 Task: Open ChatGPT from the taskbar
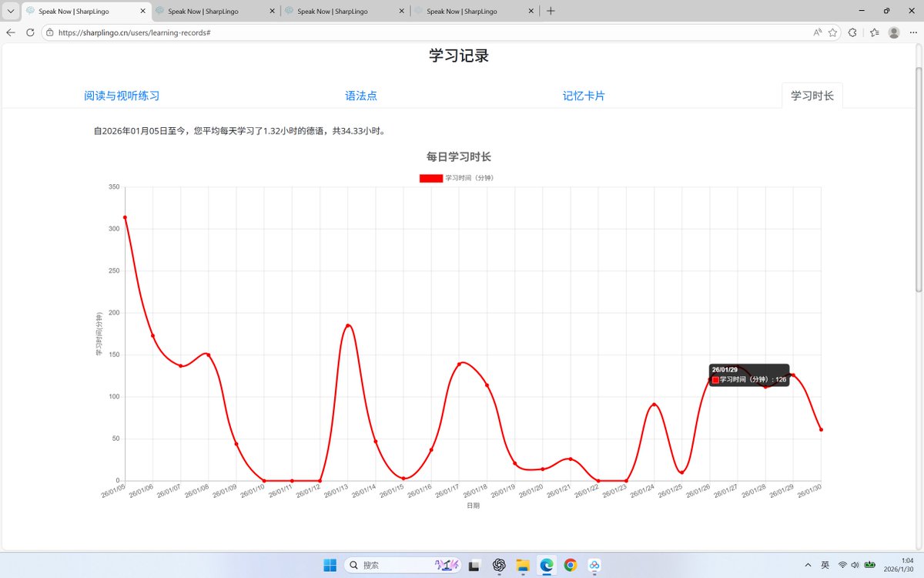tap(498, 565)
